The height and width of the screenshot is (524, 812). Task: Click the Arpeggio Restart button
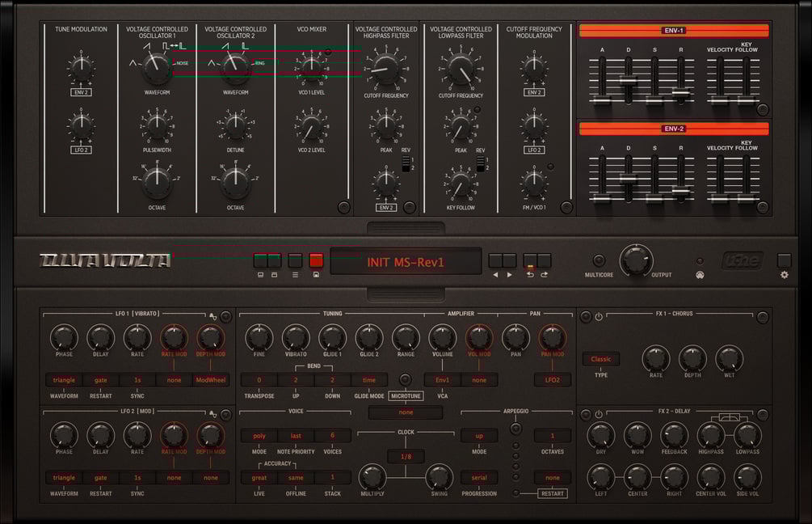click(553, 493)
